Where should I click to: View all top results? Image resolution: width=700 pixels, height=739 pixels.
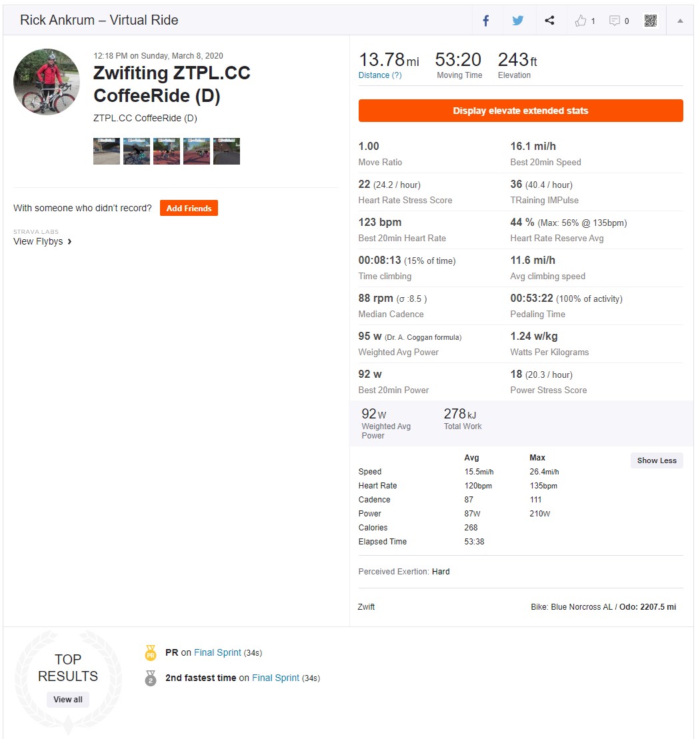[x=68, y=700]
